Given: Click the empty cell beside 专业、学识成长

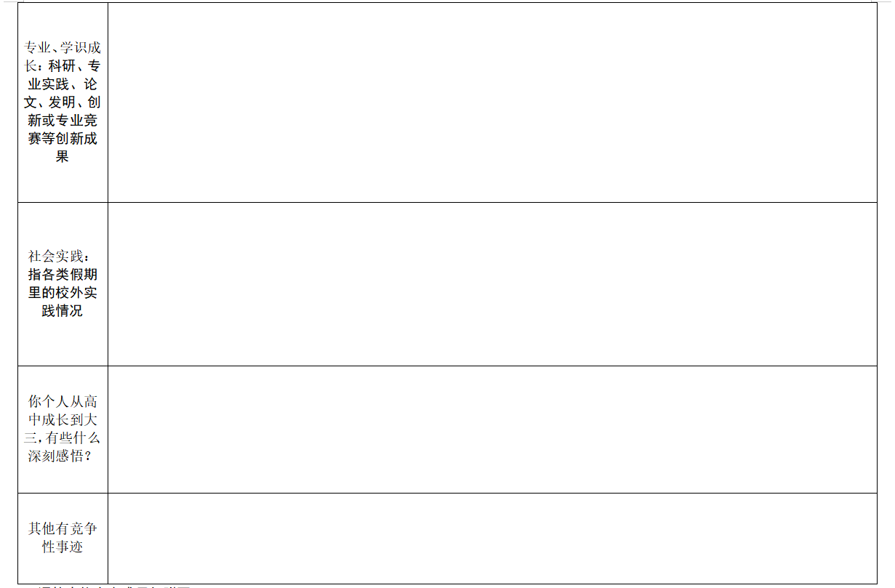Looking at the screenshot, I should pos(492,102).
